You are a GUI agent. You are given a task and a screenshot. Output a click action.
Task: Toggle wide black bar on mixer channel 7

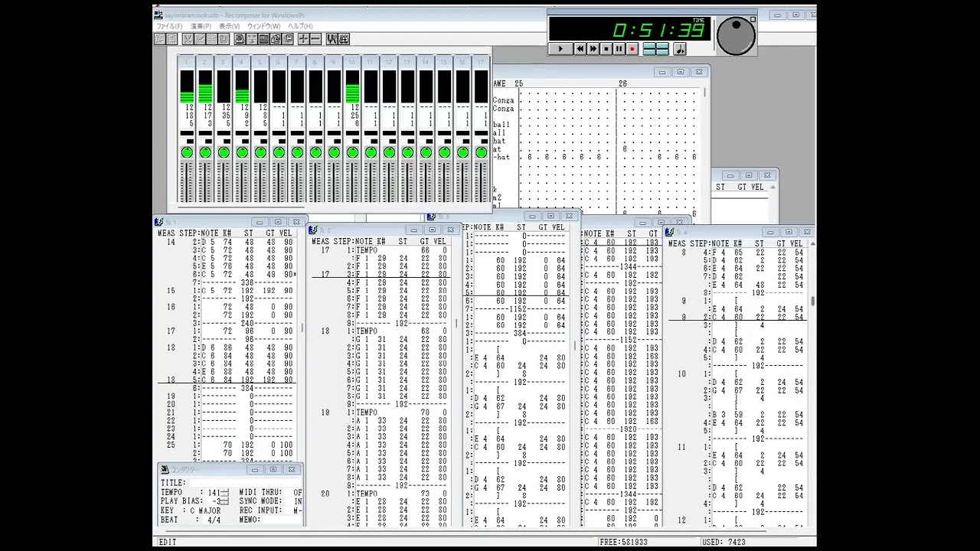coord(298,133)
